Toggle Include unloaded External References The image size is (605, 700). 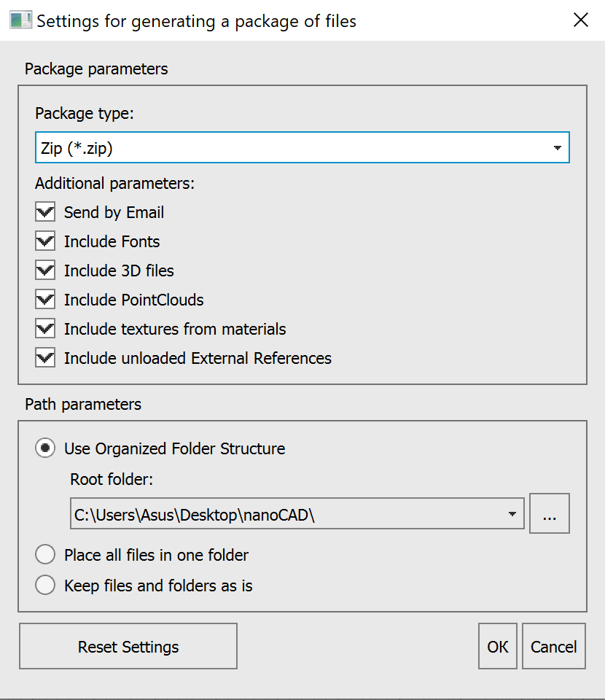45,358
